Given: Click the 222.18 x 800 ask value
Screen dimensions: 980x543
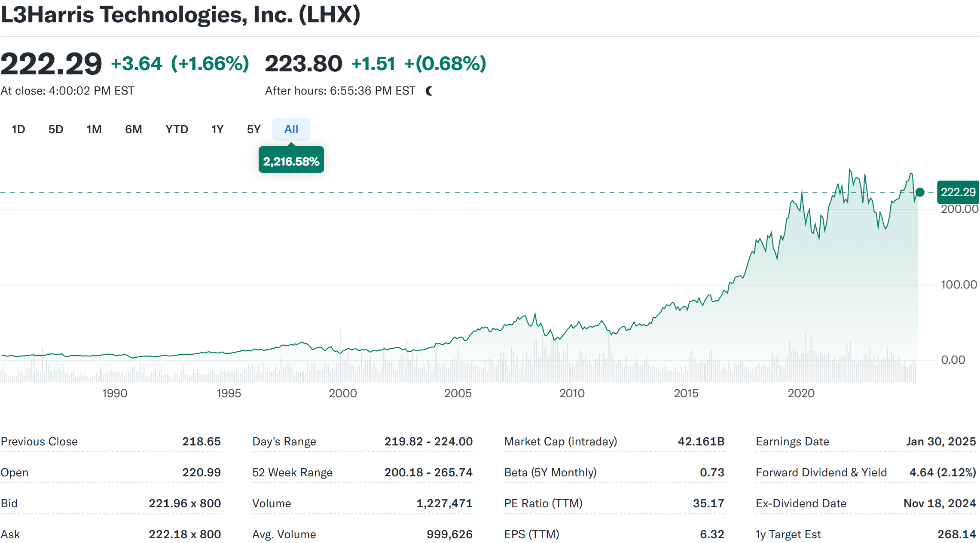Looking at the screenshot, I should pos(185,534).
